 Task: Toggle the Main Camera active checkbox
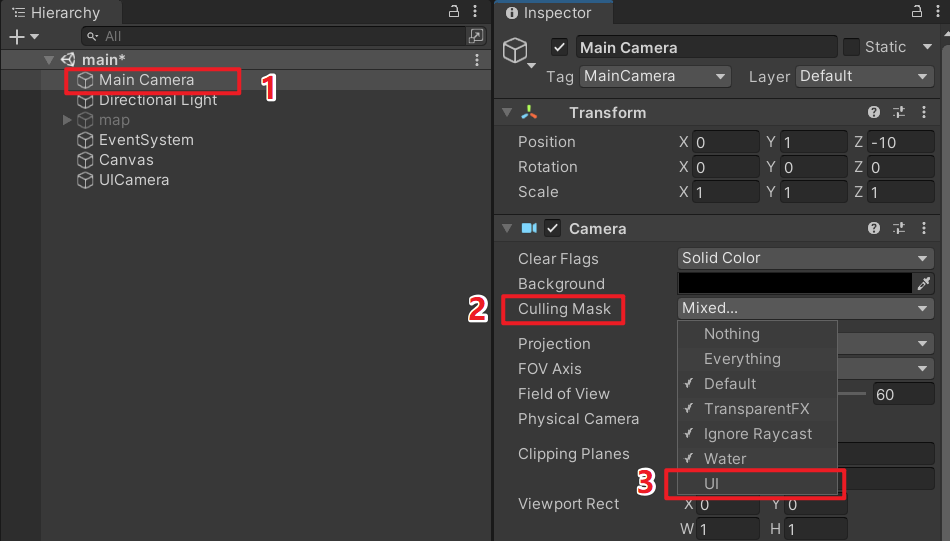[x=559, y=47]
